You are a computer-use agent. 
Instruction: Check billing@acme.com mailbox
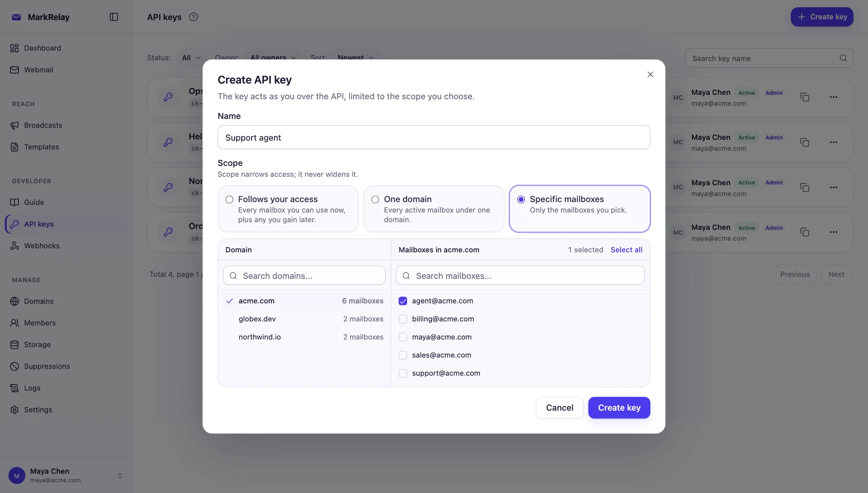403,319
